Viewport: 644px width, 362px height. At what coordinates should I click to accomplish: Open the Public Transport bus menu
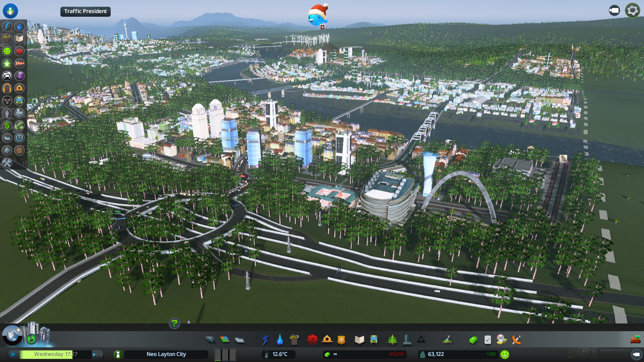pyautogui.click(x=374, y=340)
